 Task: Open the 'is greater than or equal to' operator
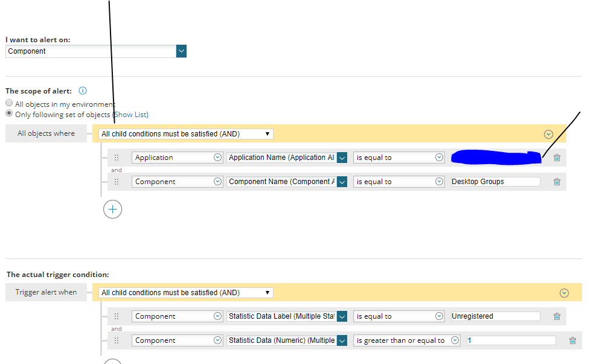(x=407, y=340)
